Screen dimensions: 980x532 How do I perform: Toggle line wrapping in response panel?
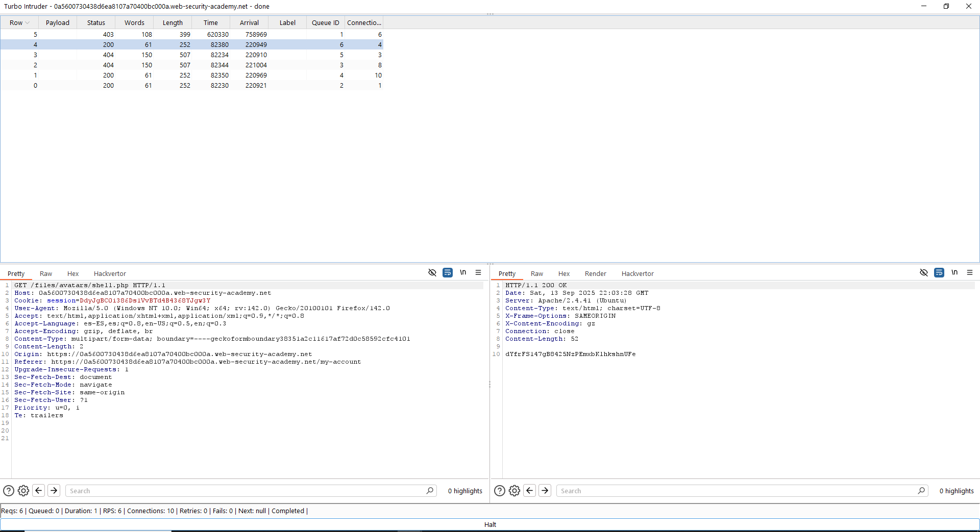[939, 273]
